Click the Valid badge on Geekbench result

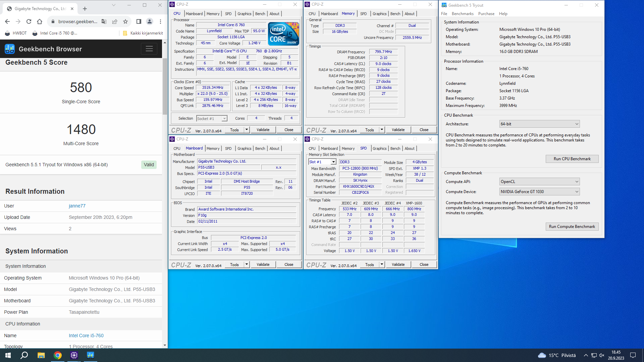(x=149, y=165)
